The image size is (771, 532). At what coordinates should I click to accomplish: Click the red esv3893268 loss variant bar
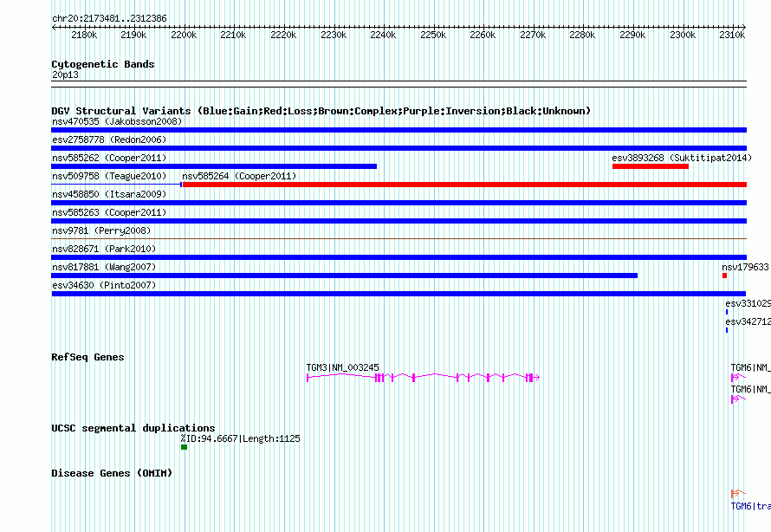(650, 166)
